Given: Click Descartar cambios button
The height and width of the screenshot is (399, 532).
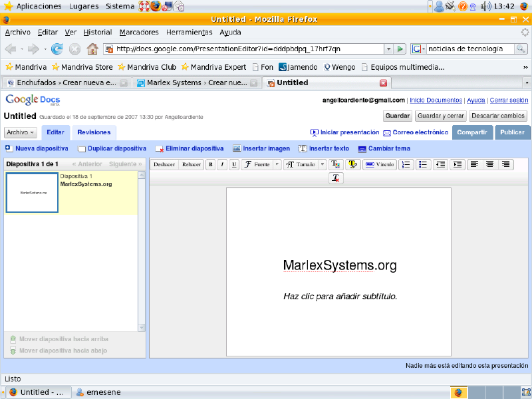Looking at the screenshot, I should 498,116.
